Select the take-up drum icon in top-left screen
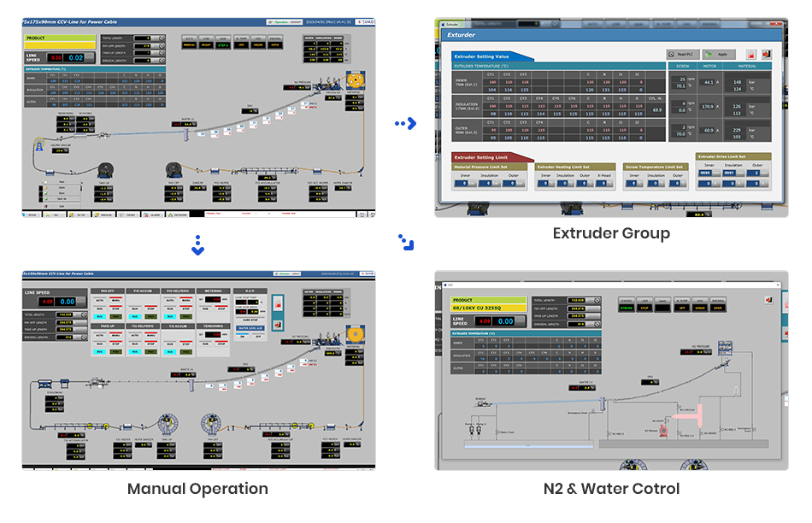812x523 pixels. (x=105, y=169)
